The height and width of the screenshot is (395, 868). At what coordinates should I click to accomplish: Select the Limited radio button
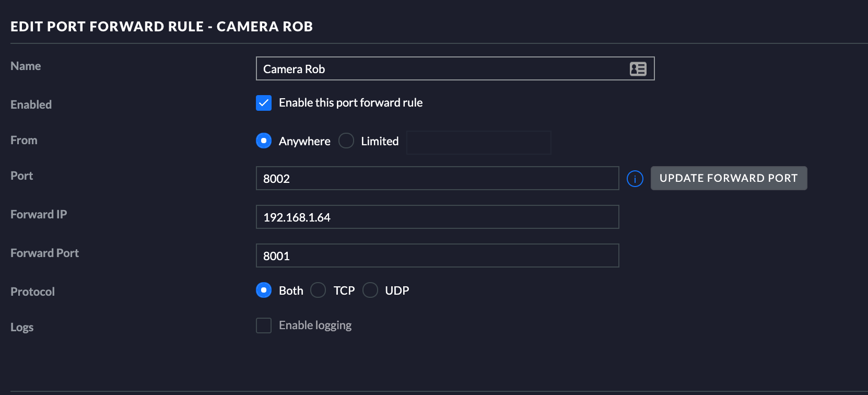click(x=346, y=141)
